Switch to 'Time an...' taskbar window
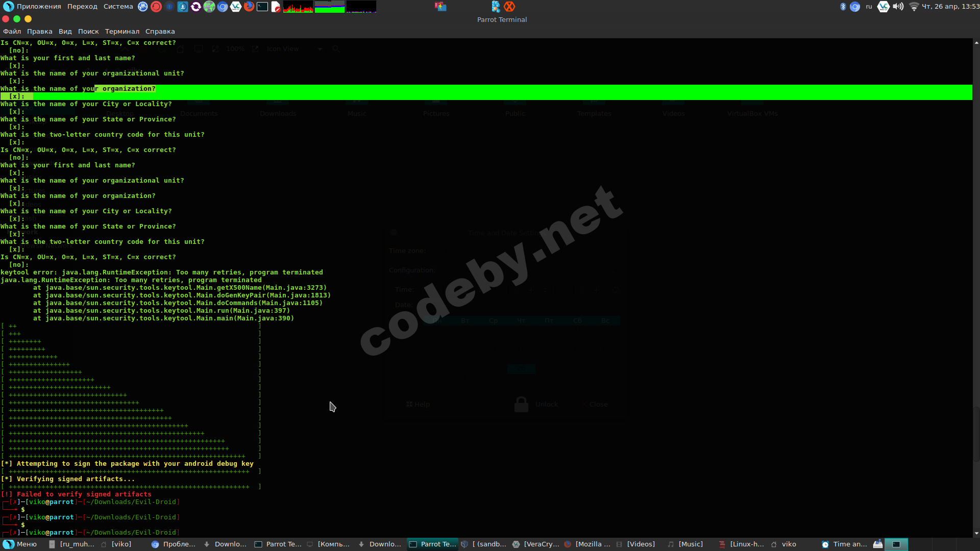 point(844,544)
